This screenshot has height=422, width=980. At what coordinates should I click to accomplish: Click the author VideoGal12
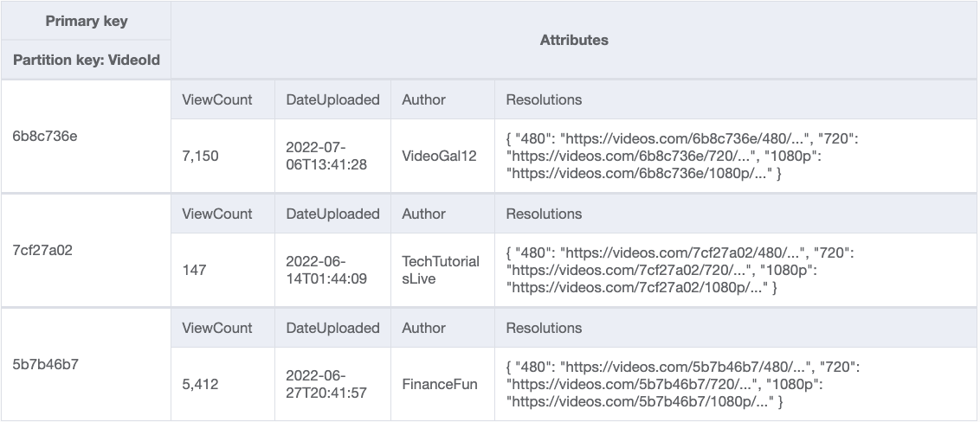click(439, 156)
